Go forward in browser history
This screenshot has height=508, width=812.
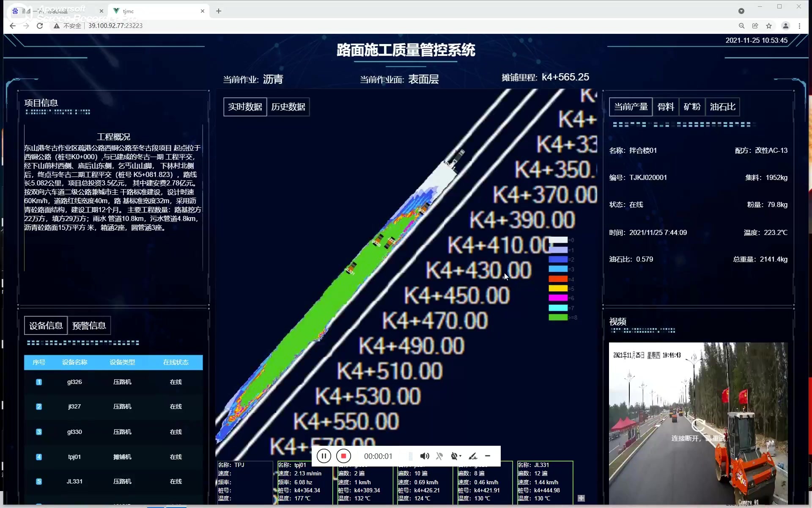[x=26, y=26]
